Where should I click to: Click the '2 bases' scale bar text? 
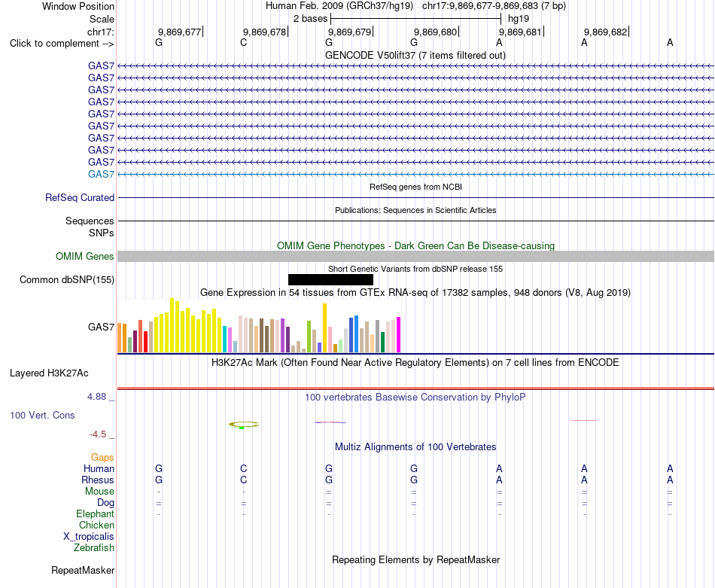click(x=310, y=19)
